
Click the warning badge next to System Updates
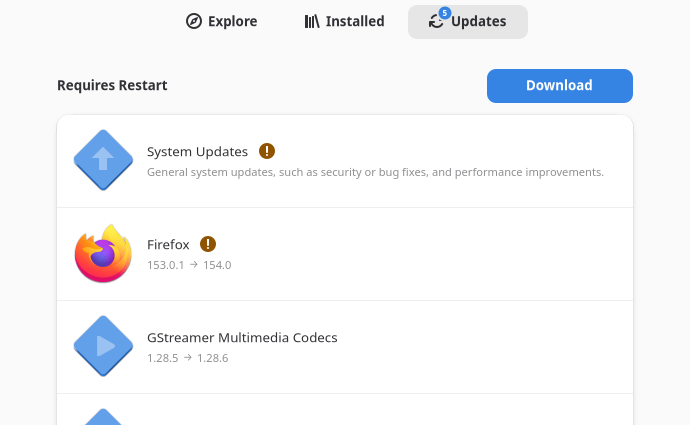pos(267,151)
